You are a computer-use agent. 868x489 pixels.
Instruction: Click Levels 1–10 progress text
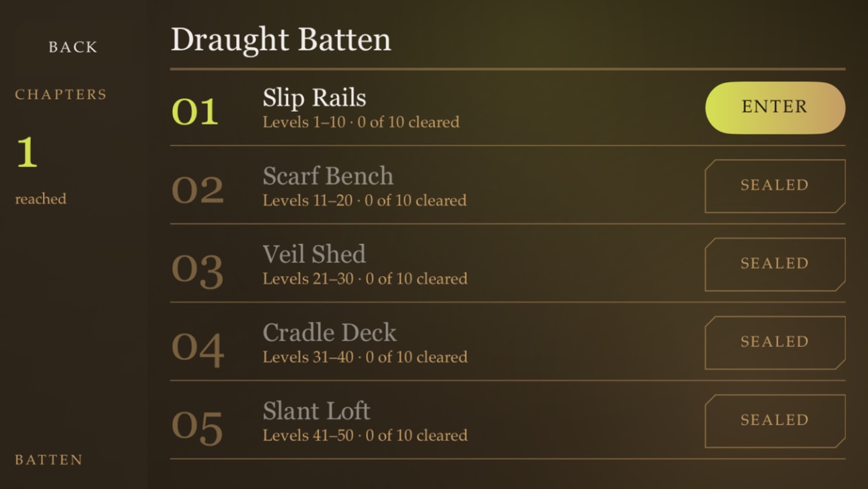361,123
